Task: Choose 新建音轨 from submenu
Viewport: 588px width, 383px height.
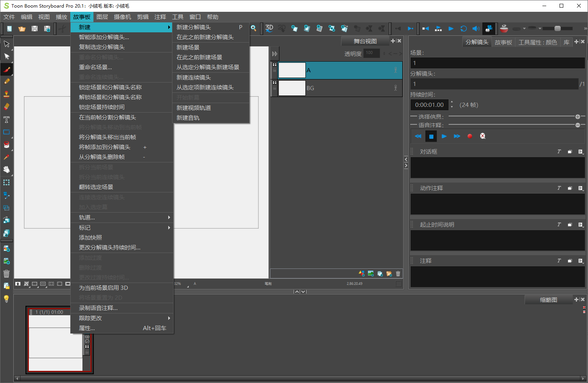Action: pos(211,118)
